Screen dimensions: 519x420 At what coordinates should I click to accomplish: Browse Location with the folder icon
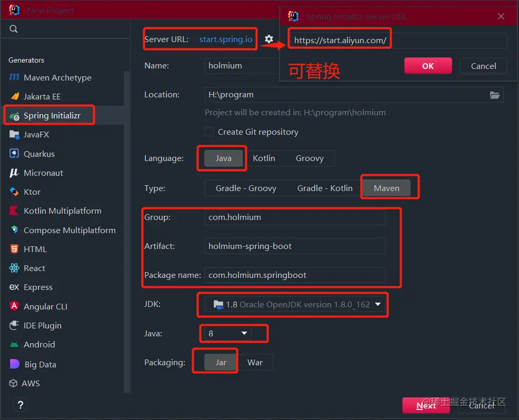tap(494, 95)
